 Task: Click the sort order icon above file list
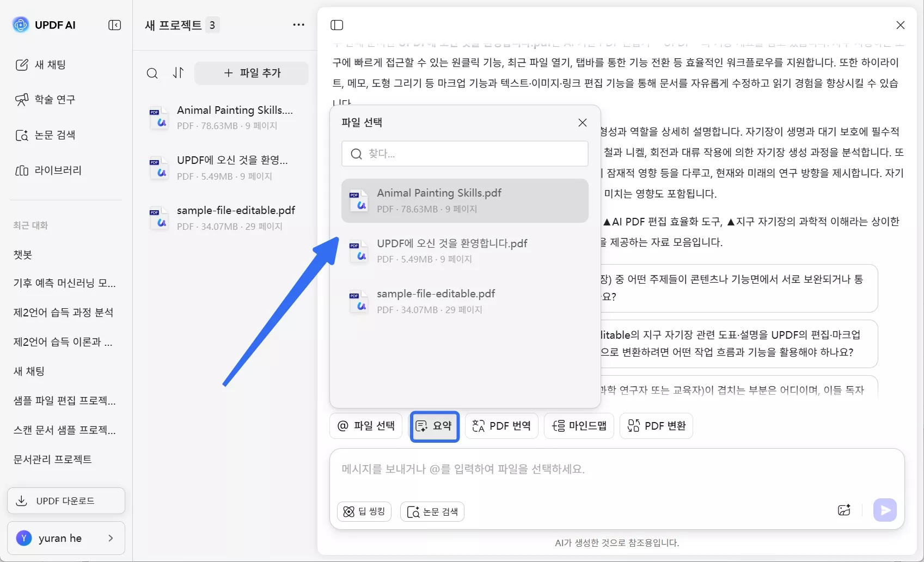coord(178,72)
